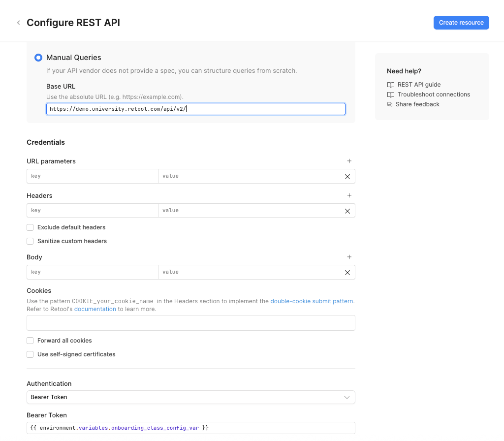504x441 pixels.
Task: Delete the Headers key-value row
Action: pyautogui.click(x=347, y=211)
